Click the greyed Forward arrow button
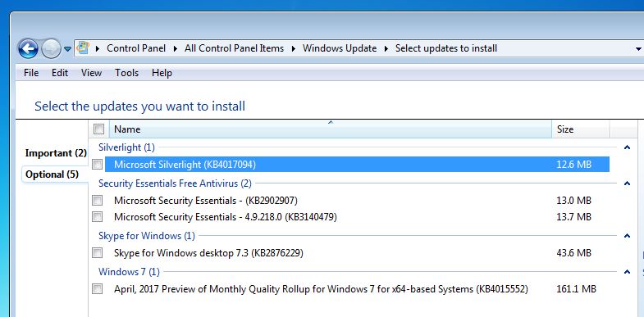644x317 pixels. click(x=51, y=49)
